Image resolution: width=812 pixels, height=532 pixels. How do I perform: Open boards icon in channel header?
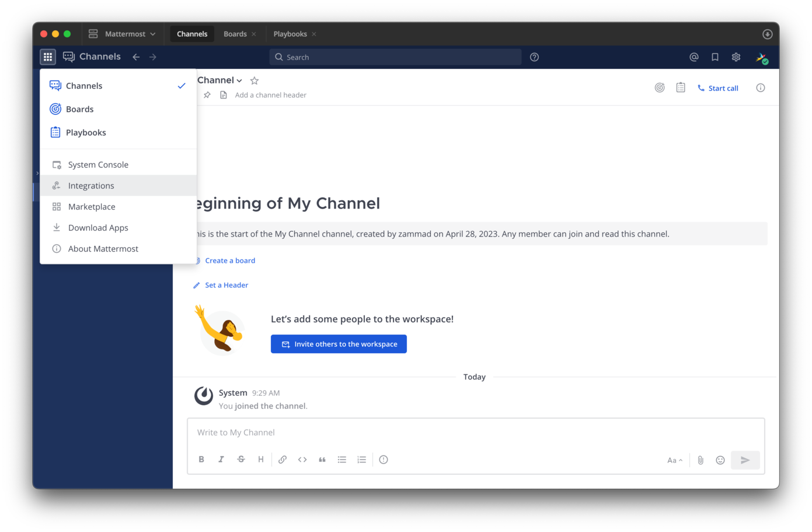pos(660,88)
